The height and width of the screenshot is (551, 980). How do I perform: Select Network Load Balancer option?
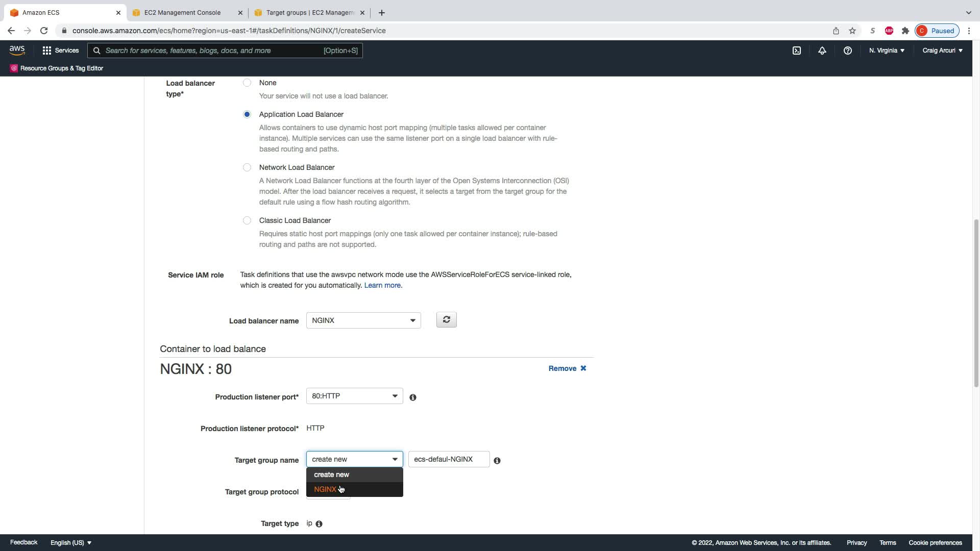pyautogui.click(x=247, y=167)
